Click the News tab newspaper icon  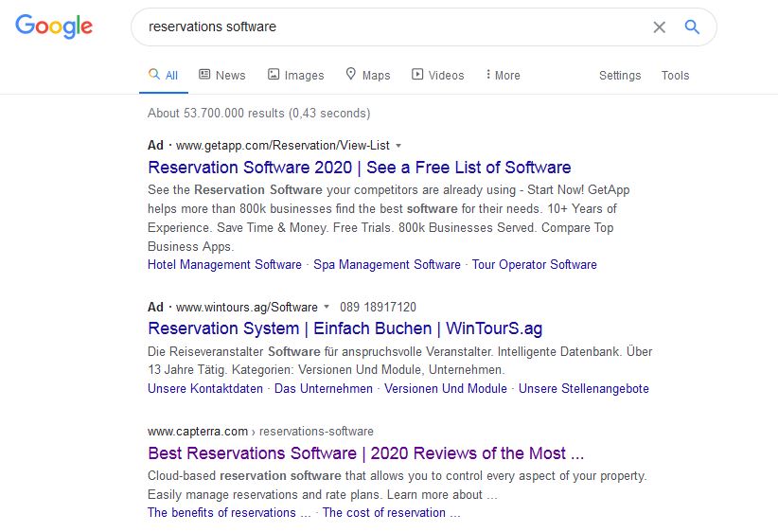point(204,75)
